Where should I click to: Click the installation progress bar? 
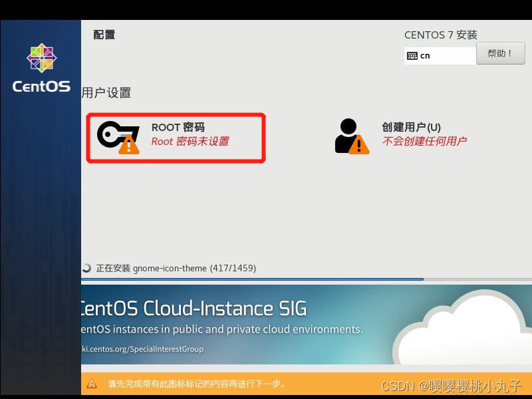click(307, 279)
